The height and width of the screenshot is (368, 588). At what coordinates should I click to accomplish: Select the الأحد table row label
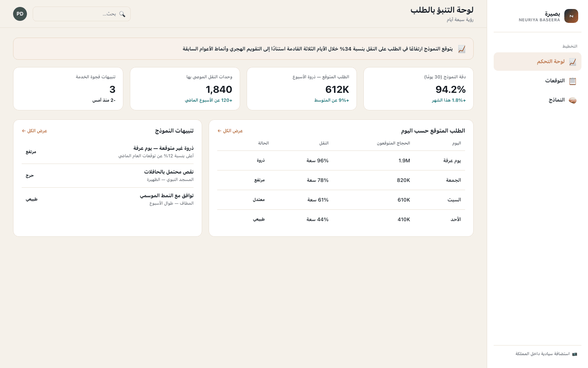[456, 220]
